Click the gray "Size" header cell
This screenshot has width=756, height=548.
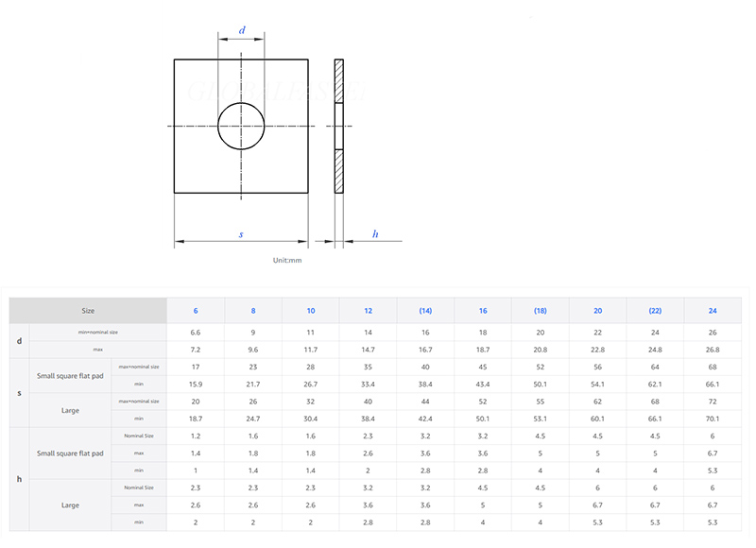(88, 310)
